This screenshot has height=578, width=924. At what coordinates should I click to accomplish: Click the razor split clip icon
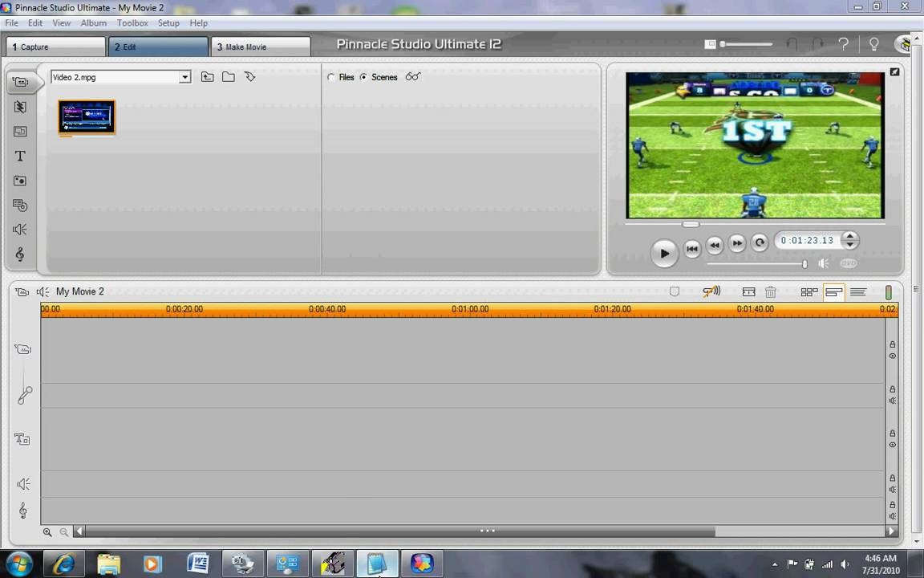point(749,291)
